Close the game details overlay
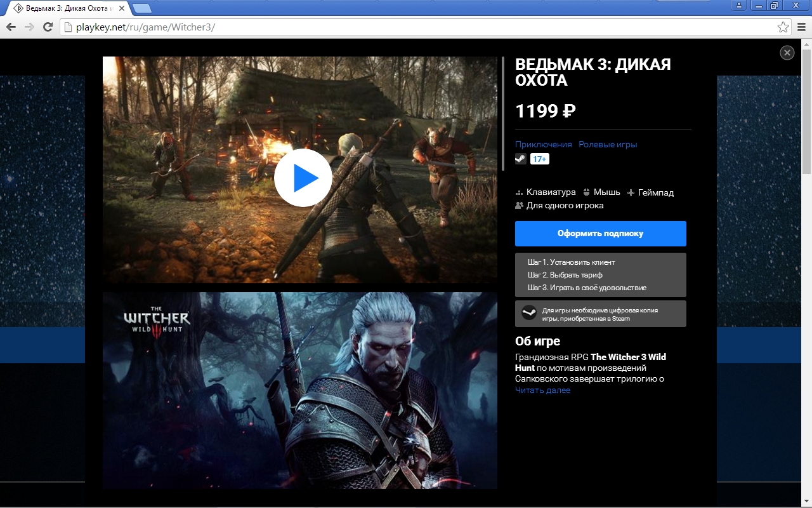Viewport: 812px width, 508px height. [787, 53]
